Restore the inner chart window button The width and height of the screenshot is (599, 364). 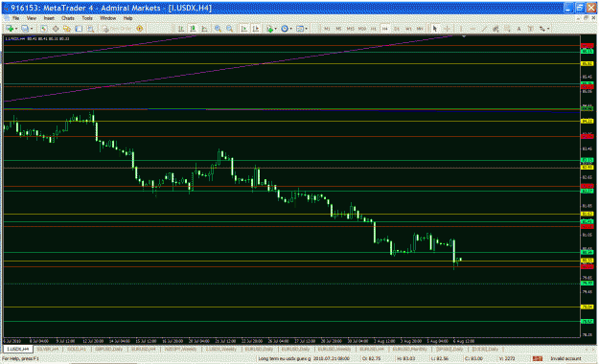click(x=586, y=18)
